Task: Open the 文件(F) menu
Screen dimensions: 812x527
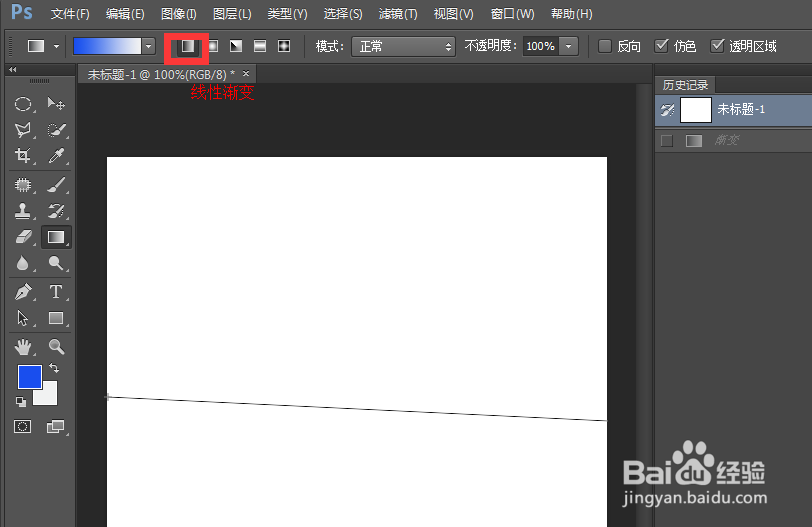Action: click(x=70, y=14)
